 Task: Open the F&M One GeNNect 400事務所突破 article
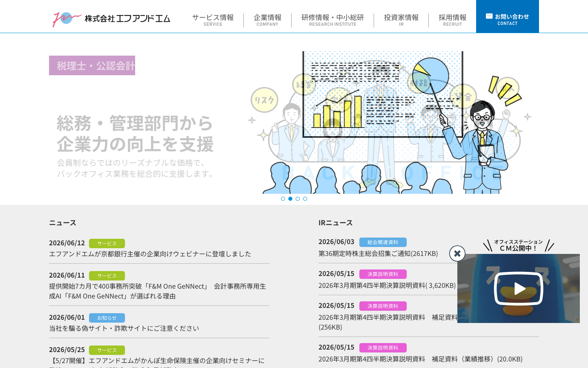(158, 291)
